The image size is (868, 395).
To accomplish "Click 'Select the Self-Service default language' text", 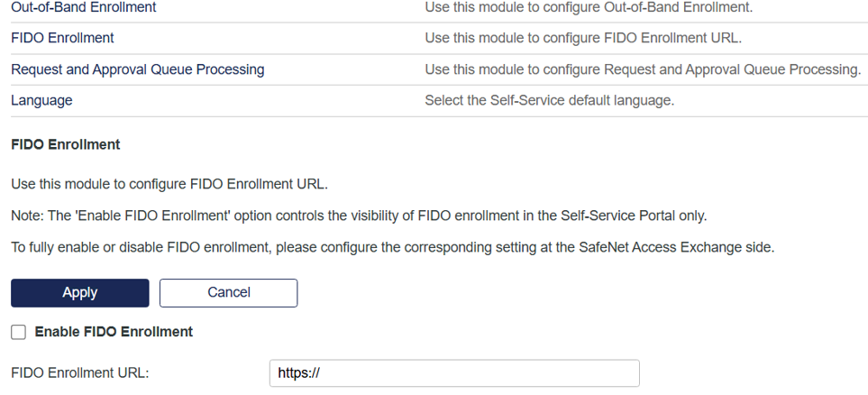I will [x=548, y=100].
